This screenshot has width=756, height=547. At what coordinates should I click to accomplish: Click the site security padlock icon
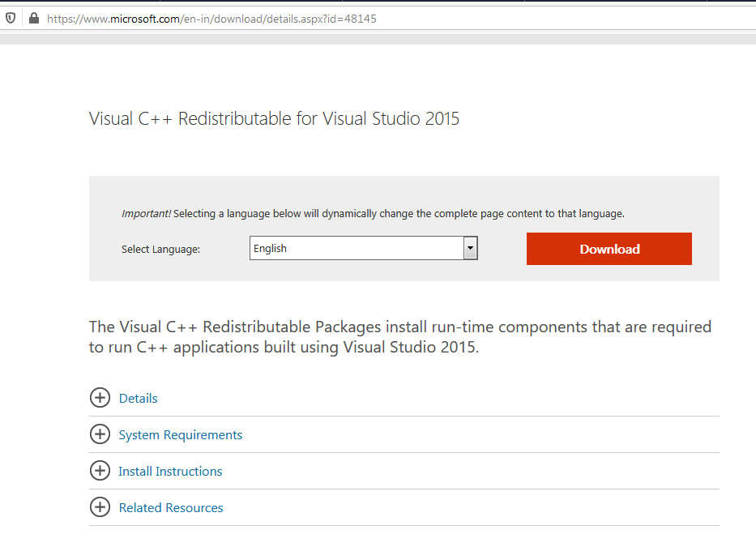(33, 18)
